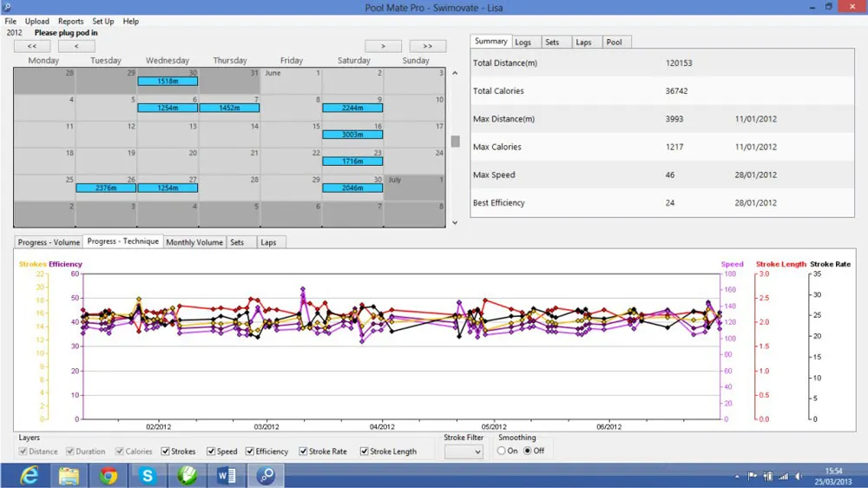Uncheck the Strokes layer checkbox

[165, 452]
